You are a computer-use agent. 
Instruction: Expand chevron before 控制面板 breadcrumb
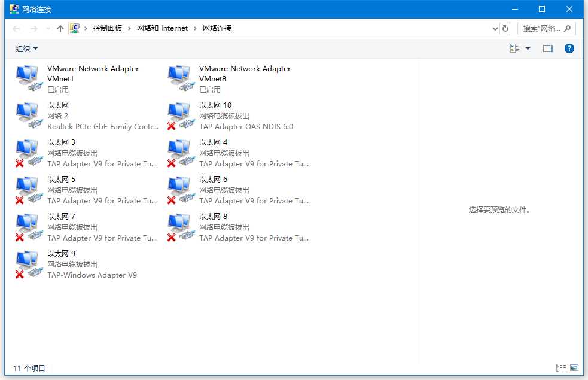(x=86, y=29)
